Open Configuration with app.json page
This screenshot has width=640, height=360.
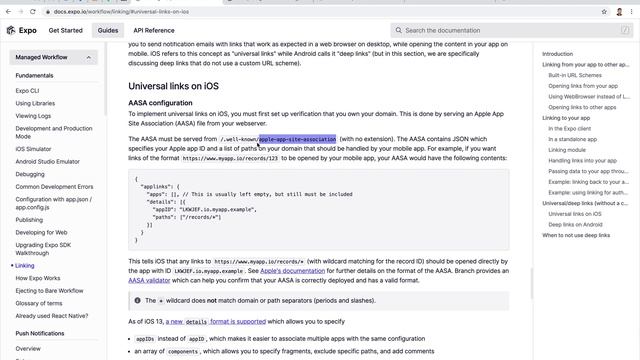[53, 203]
